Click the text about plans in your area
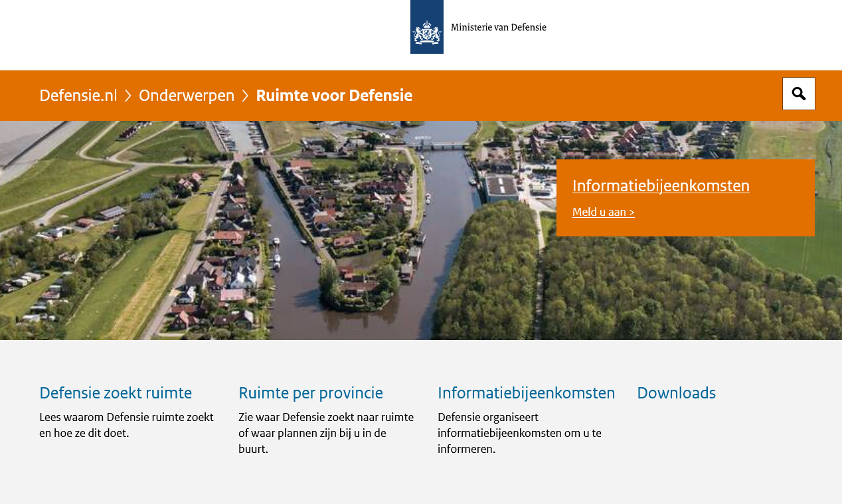This screenshot has height=504, width=842. 326,433
